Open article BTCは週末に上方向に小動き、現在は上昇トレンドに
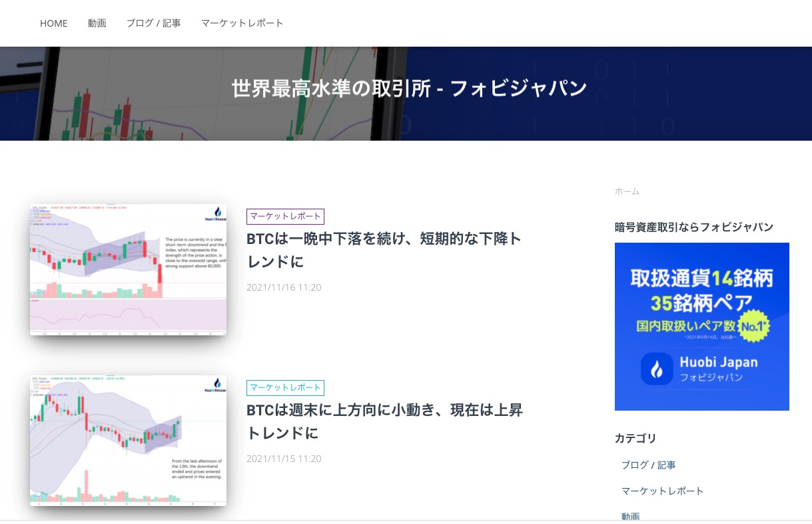 click(384, 421)
